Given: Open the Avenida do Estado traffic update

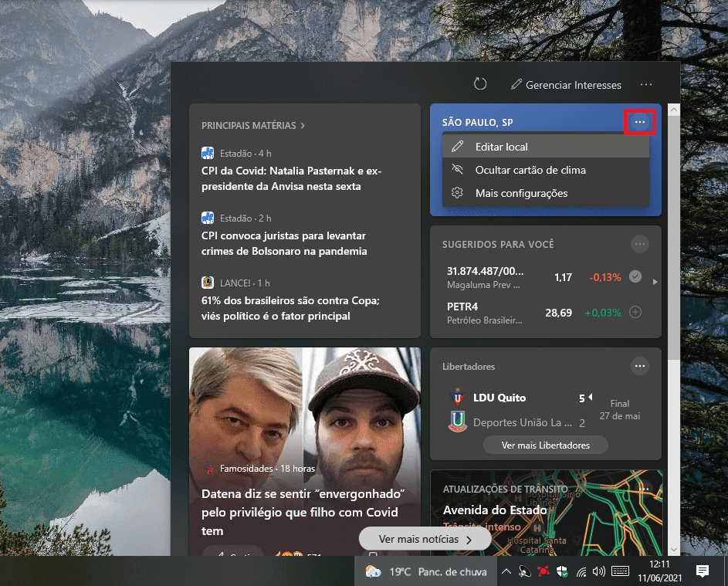Looking at the screenshot, I should point(495,510).
